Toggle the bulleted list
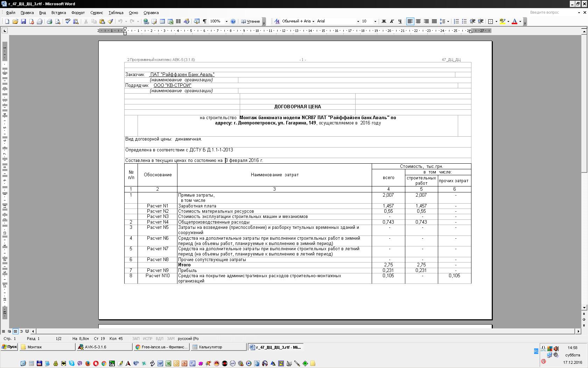 [464, 21]
